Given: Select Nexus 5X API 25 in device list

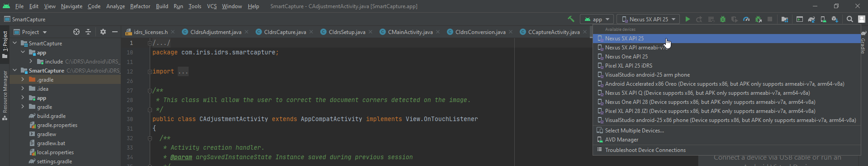Looking at the screenshot, I should (726, 39).
